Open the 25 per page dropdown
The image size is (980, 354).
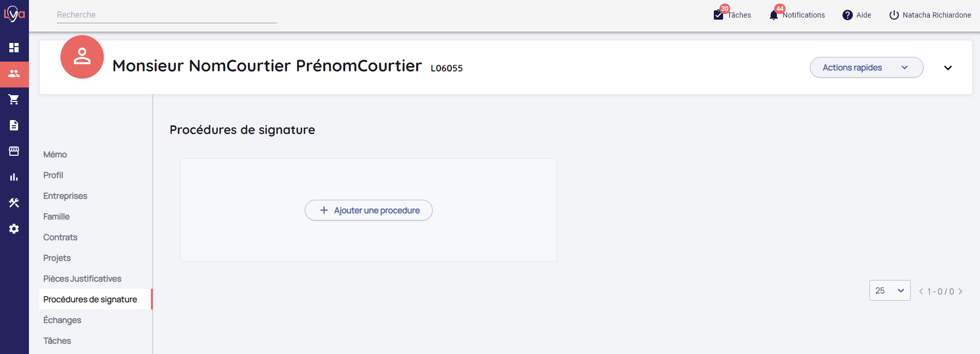click(x=890, y=290)
